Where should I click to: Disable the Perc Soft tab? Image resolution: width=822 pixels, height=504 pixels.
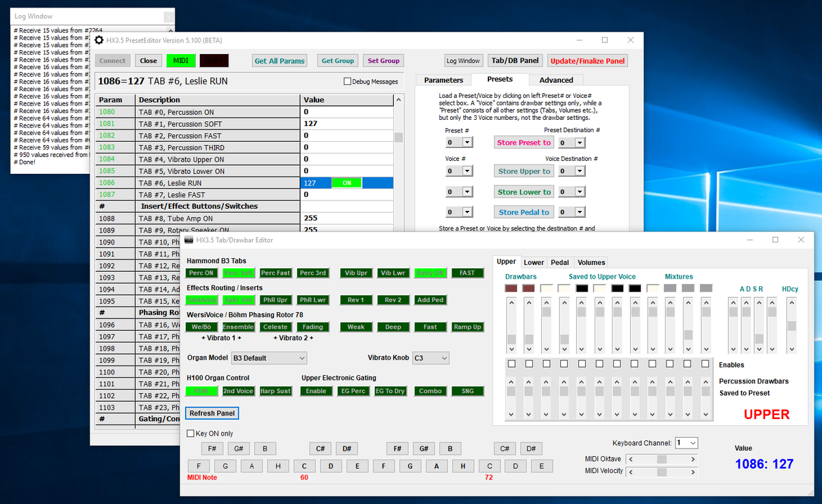238,273
